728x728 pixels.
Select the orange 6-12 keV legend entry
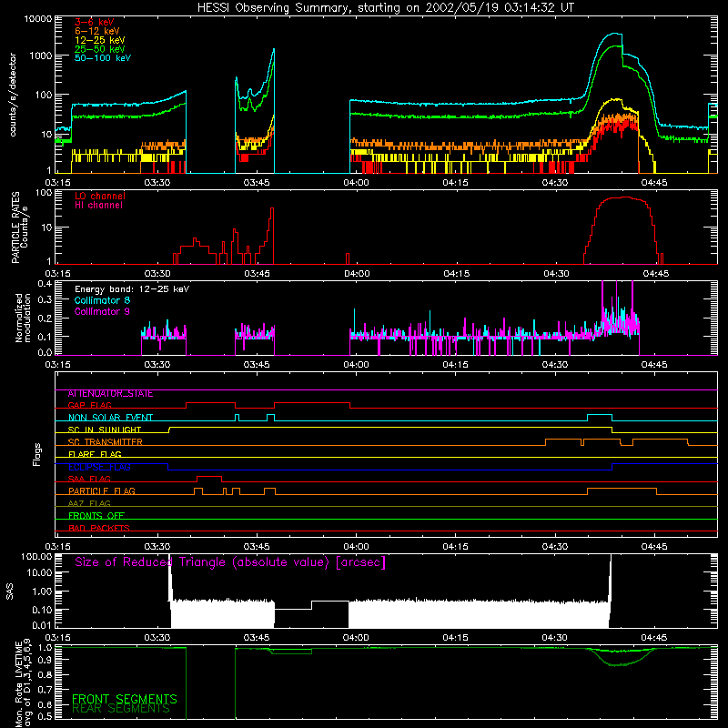[x=97, y=31]
